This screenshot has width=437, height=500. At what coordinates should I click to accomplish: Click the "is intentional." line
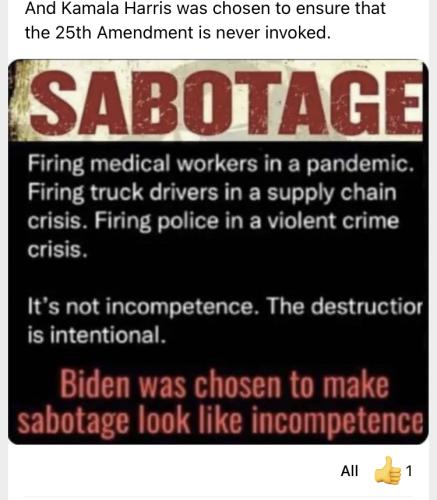(x=96, y=335)
